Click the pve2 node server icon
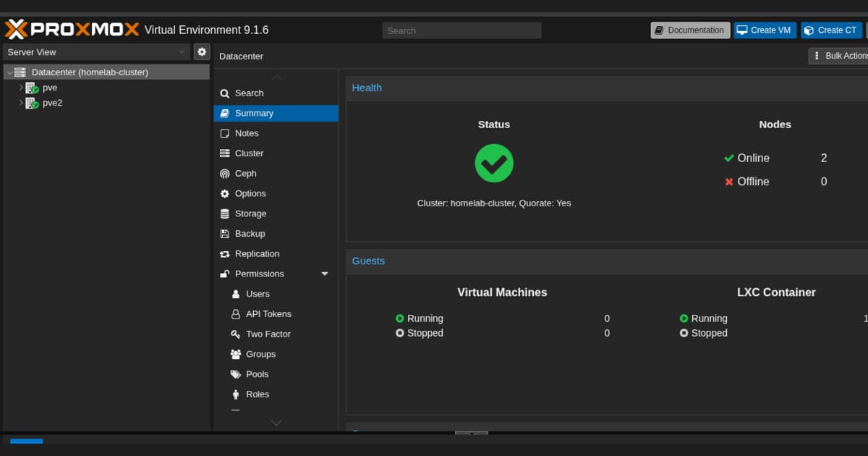The image size is (868, 456). coord(32,103)
